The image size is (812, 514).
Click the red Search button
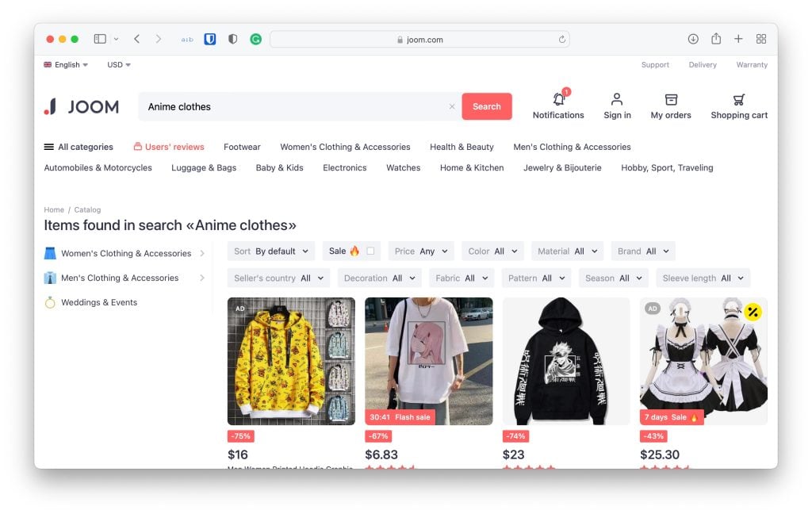(486, 106)
